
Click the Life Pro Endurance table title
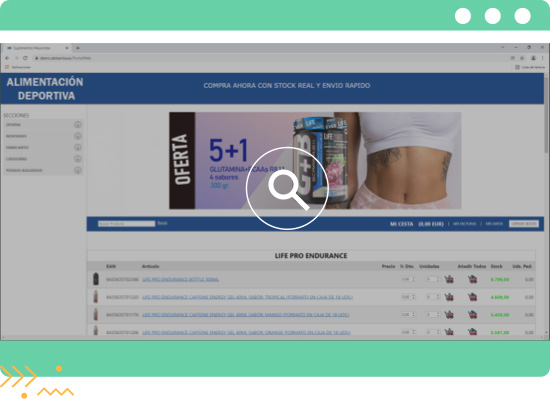click(x=311, y=256)
